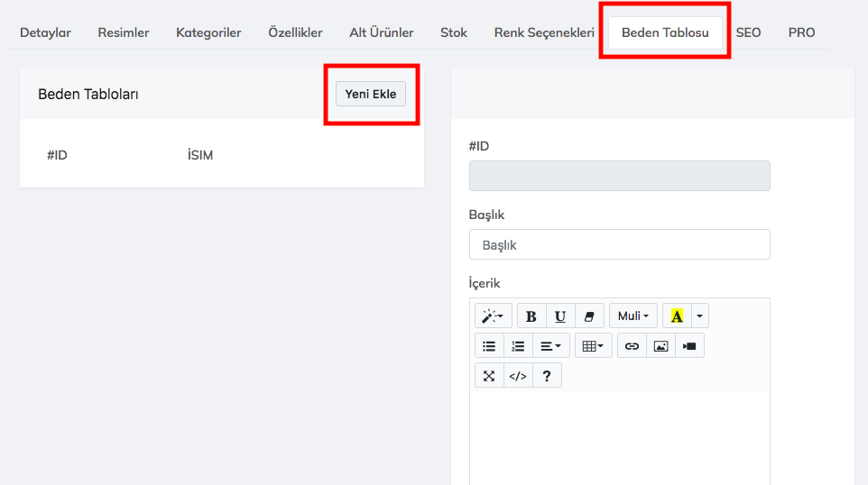Expand the paragraph alignment dropdown
The image size is (868, 485).
coord(549,346)
